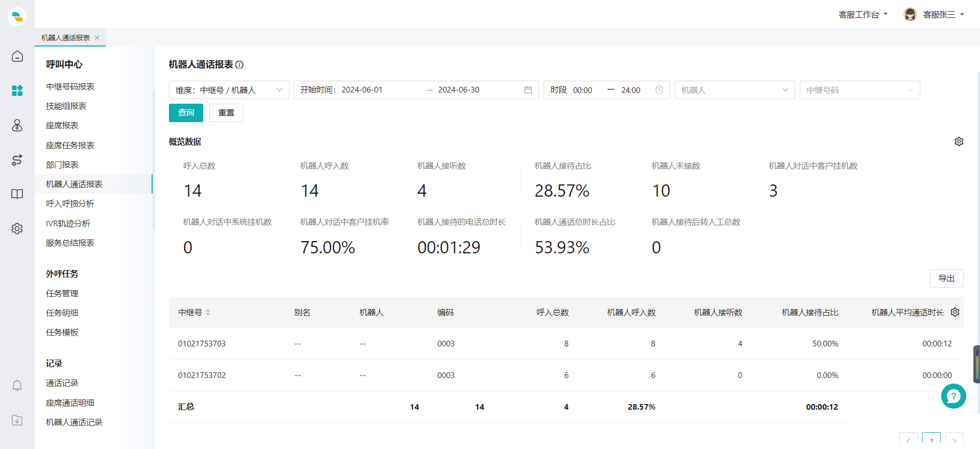
Task: Open the settings gear in left rail
Action: coord(17,228)
